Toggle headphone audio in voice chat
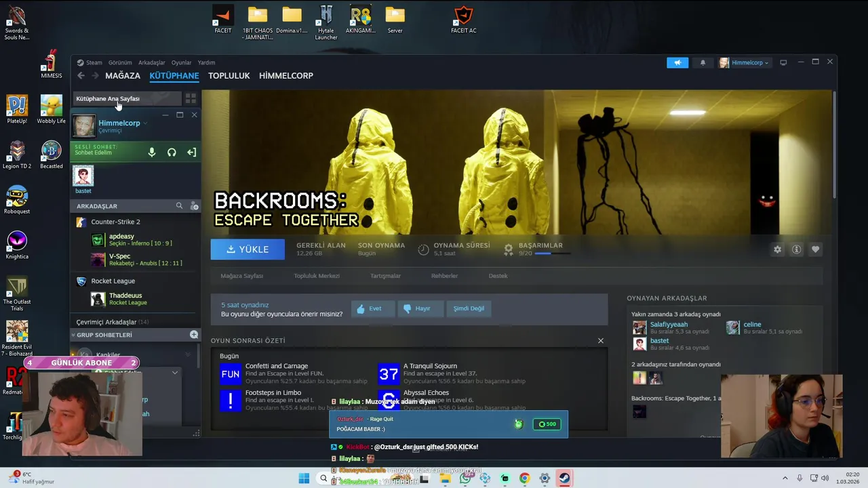The width and height of the screenshot is (868, 488). click(172, 152)
